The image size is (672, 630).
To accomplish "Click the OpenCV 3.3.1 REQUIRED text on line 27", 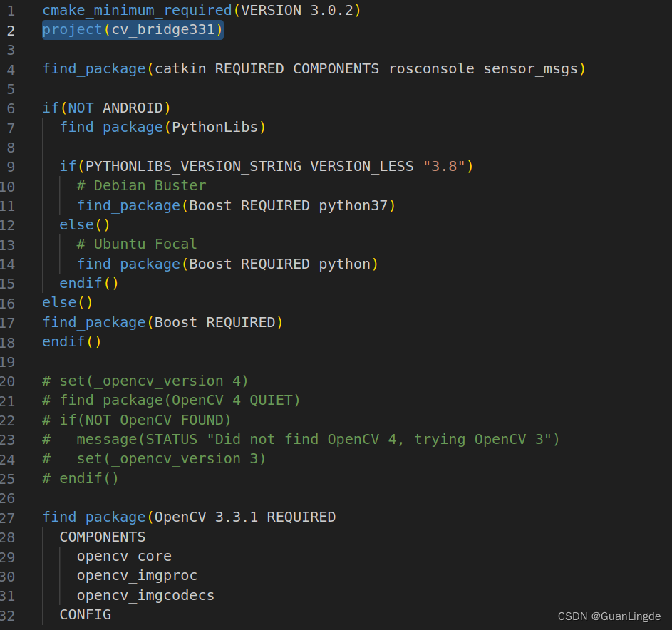I will tap(242, 516).
